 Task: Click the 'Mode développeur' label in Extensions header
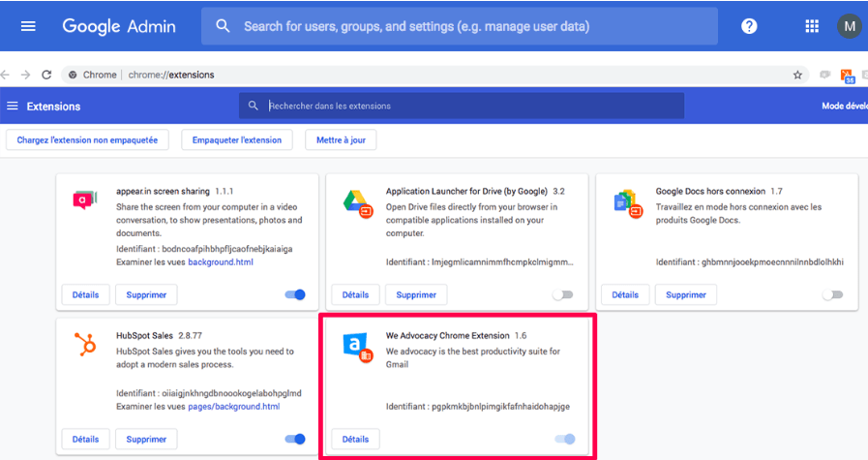pos(845,106)
